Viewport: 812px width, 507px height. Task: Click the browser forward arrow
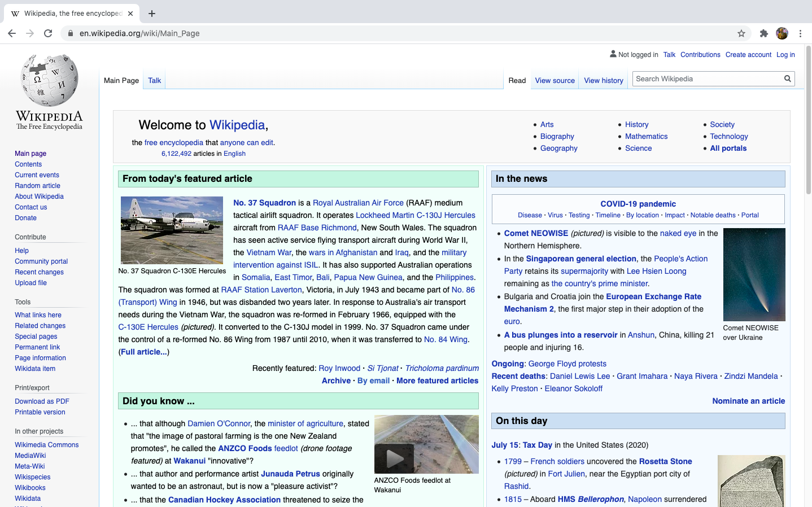(x=30, y=33)
